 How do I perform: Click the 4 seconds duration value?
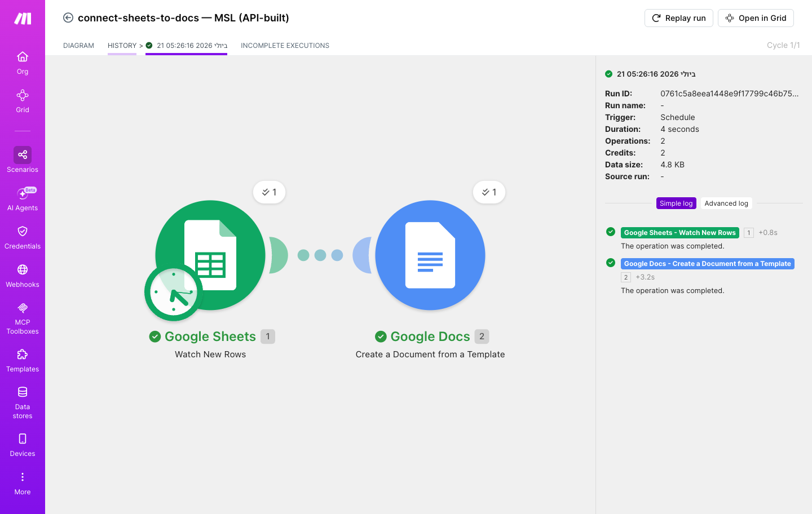[679, 129]
